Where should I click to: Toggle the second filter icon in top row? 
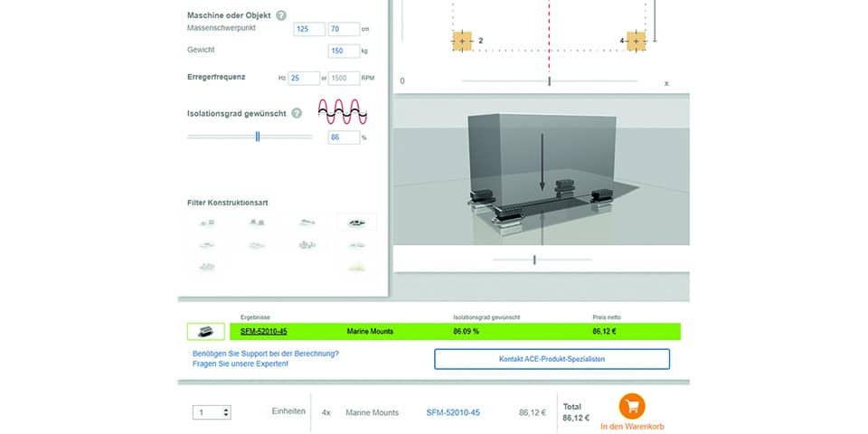(256, 222)
